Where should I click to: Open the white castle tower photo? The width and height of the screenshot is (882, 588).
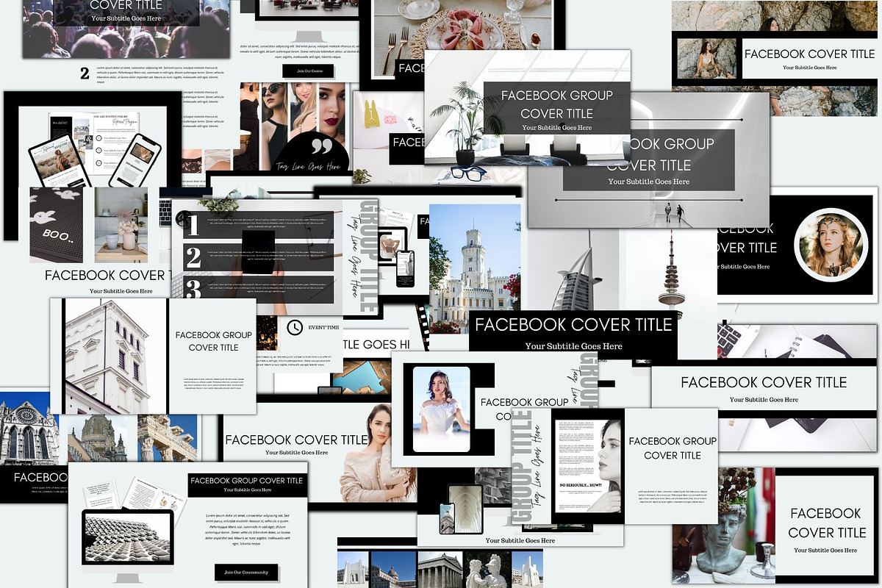[x=475, y=268]
